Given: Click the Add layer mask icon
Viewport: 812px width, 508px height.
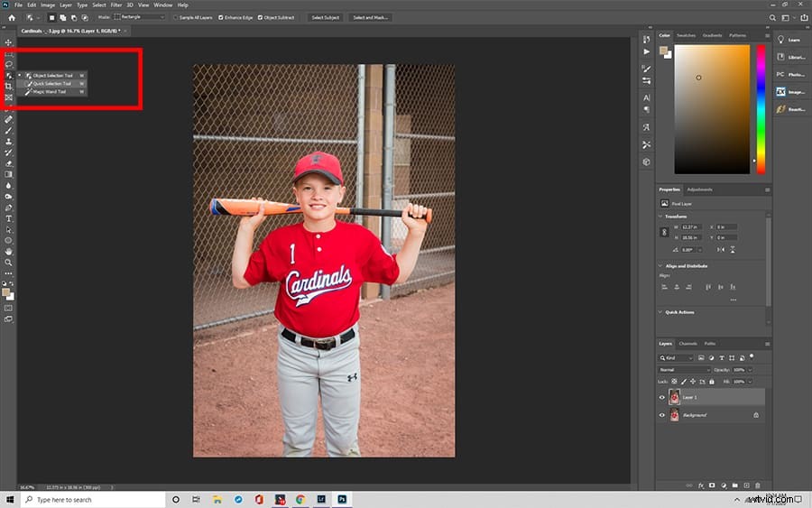Looking at the screenshot, I should 712,485.
